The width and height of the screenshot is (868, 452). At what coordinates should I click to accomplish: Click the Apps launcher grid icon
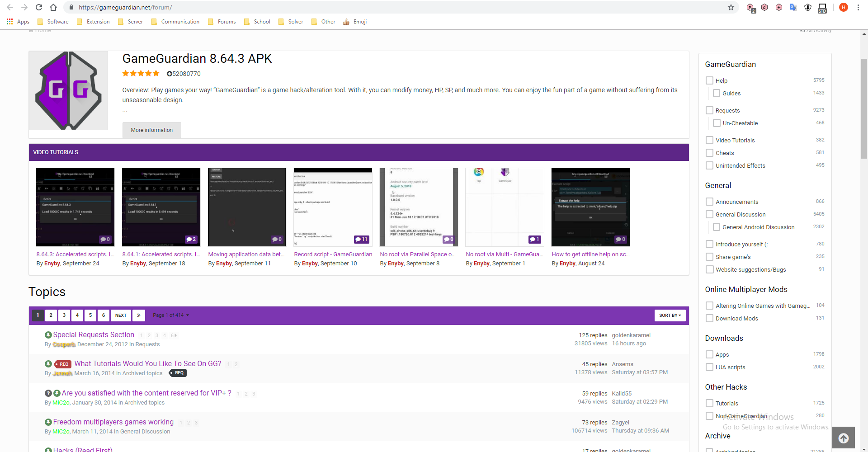pyautogui.click(x=9, y=21)
